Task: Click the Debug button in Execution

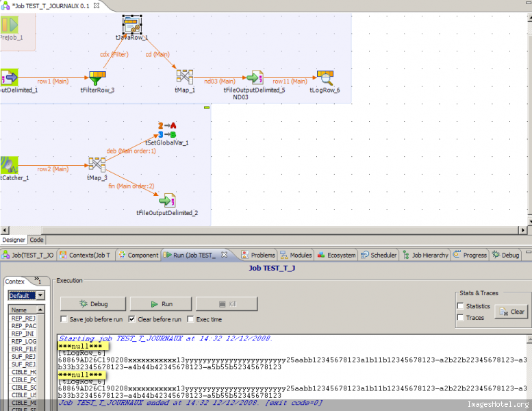Action: (x=92, y=303)
